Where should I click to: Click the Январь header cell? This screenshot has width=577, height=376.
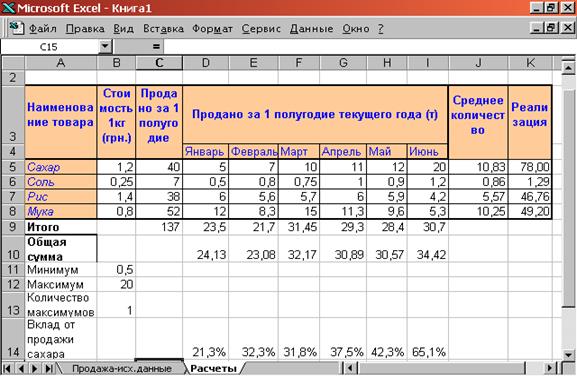[205, 152]
